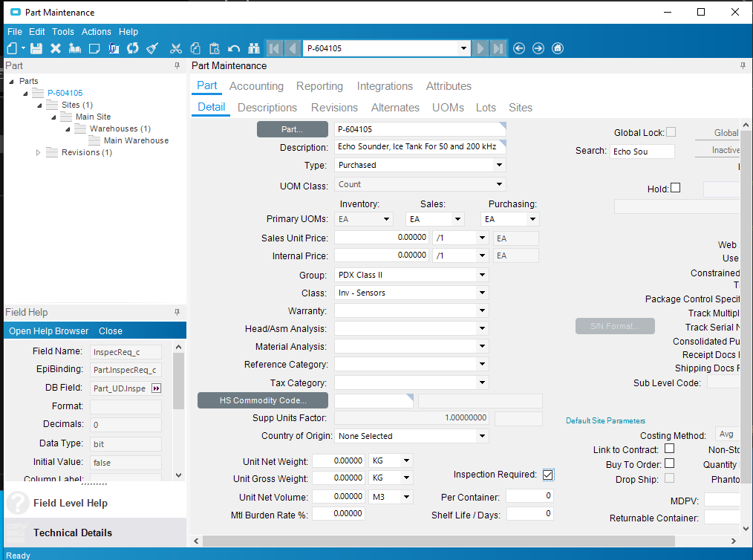The height and width of the screenshot is (560, 753).
Task: Open the part ID dropdown in the toolbar
Action: (463, 48)
